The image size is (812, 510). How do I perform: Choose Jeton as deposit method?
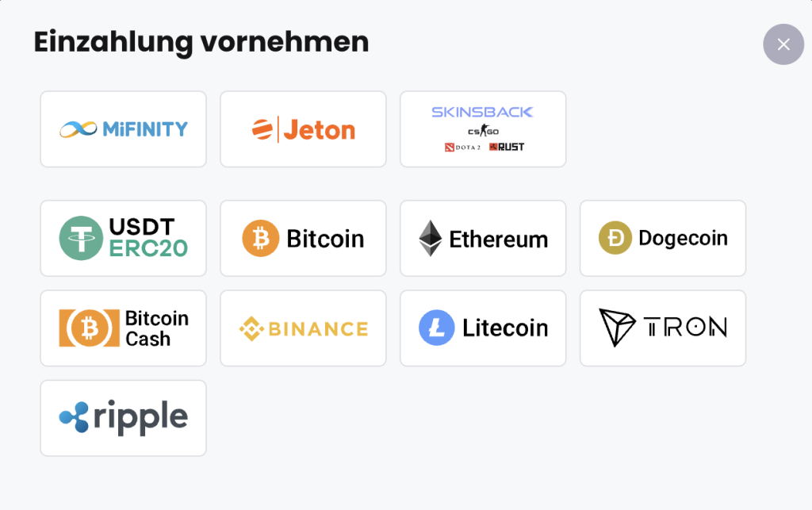(x=303, y=129)
